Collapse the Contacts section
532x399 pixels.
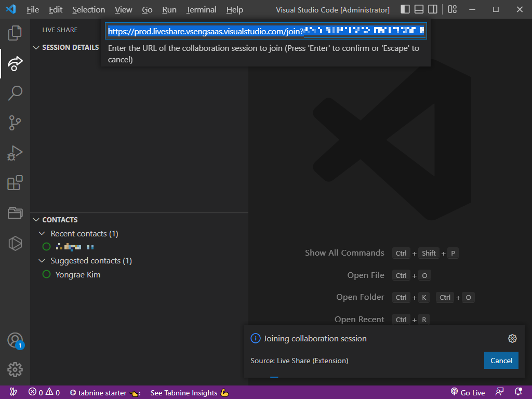[36, 220]
